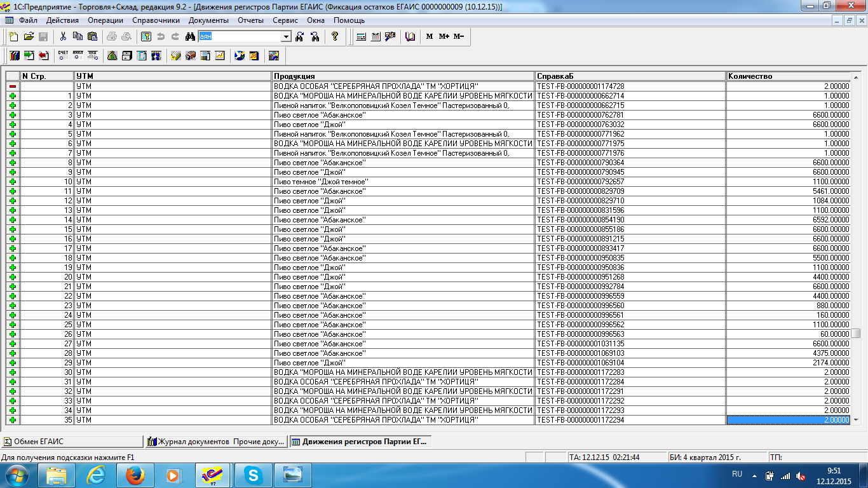Select cell TEST-FB-000000001174728

tap(630, 86)
